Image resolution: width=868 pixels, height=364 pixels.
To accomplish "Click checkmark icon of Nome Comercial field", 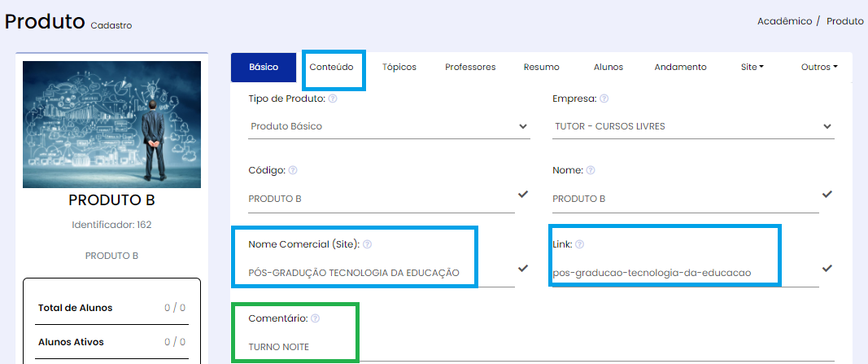I will [x=523, y=268].
